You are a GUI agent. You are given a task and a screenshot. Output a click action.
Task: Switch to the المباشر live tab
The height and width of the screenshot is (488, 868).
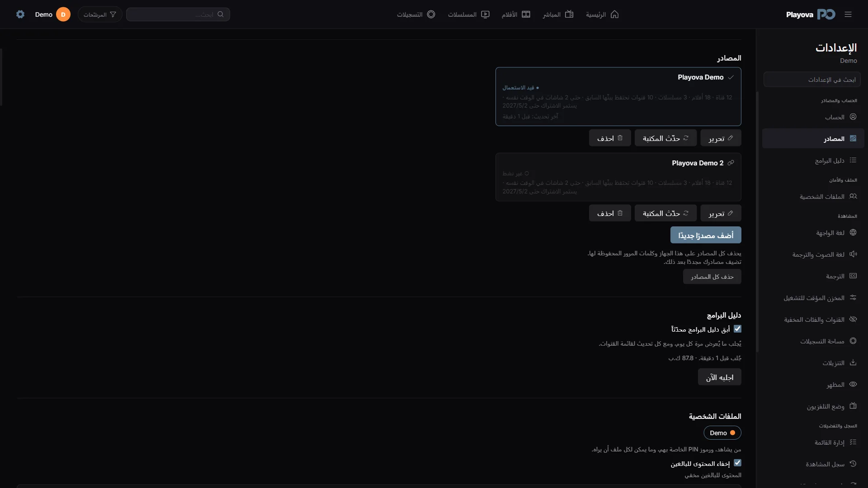click(558, 14)
